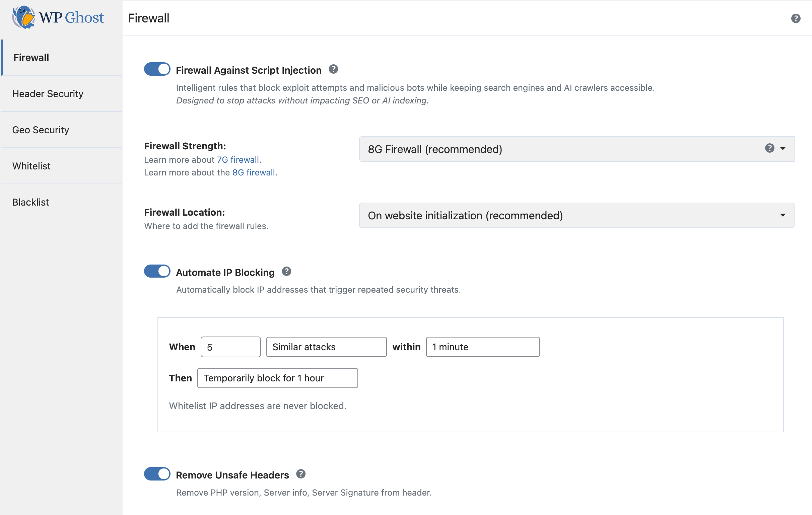Click help icon inside Firewall Strength dropdown
This screenshot has width=812, height=515.
pyautogui.click(x=769, y=148)
